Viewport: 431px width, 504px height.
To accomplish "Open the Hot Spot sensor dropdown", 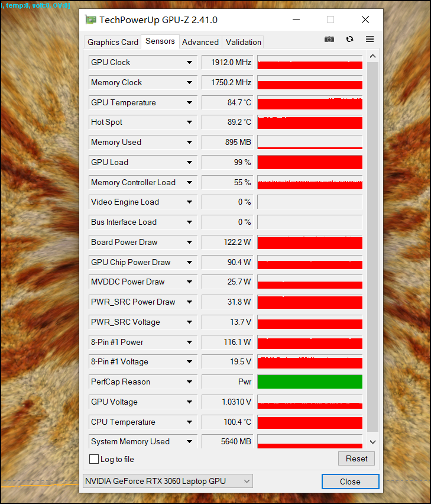I will 189,122.
